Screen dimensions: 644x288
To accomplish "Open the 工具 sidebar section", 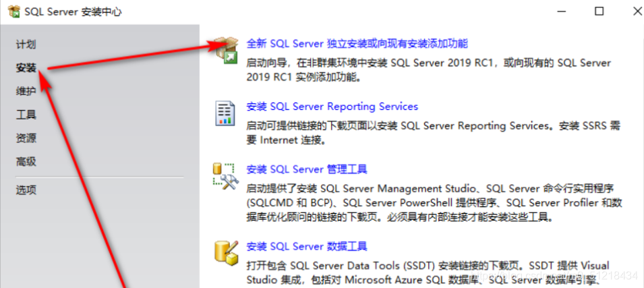I will 26,115.
